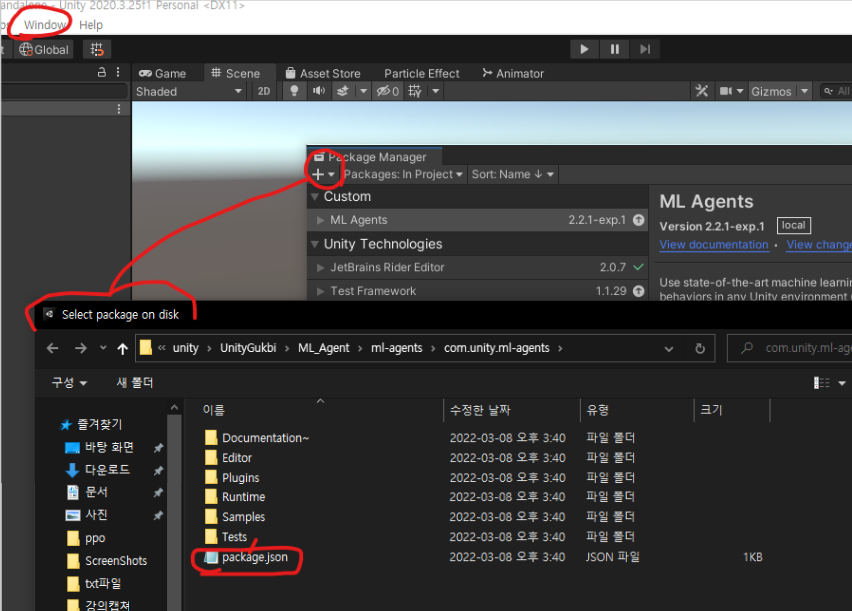
Task: Click the hierarchy panel lock icon
Action: [x=102, y=72]
